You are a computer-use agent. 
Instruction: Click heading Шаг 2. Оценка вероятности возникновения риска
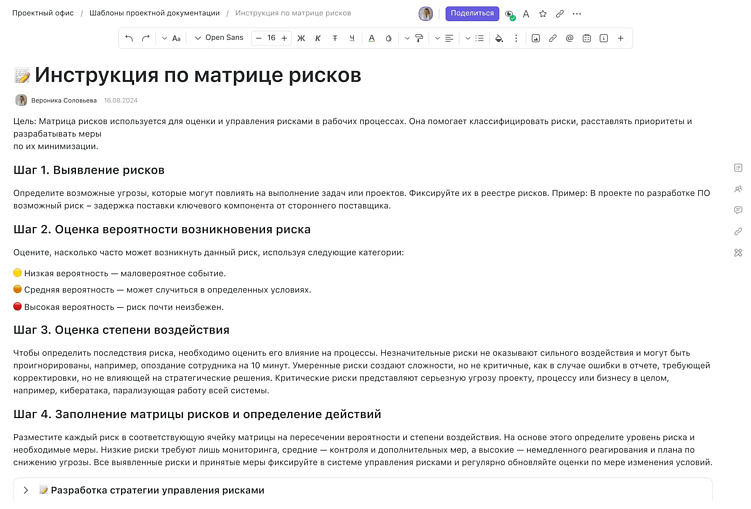pos(162,230)
